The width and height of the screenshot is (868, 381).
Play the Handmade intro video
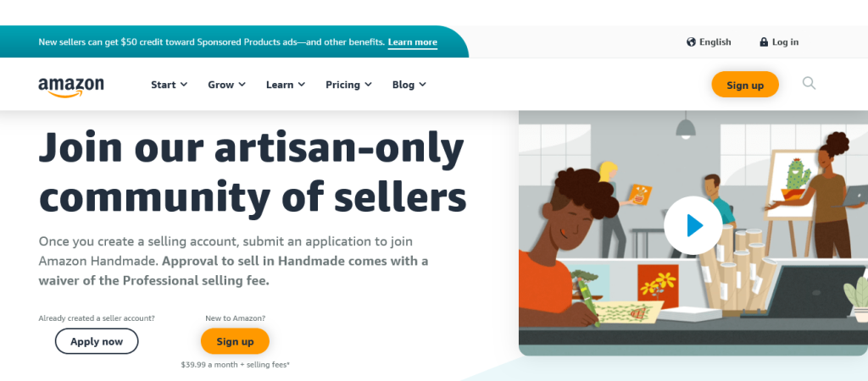pos(693,225)
